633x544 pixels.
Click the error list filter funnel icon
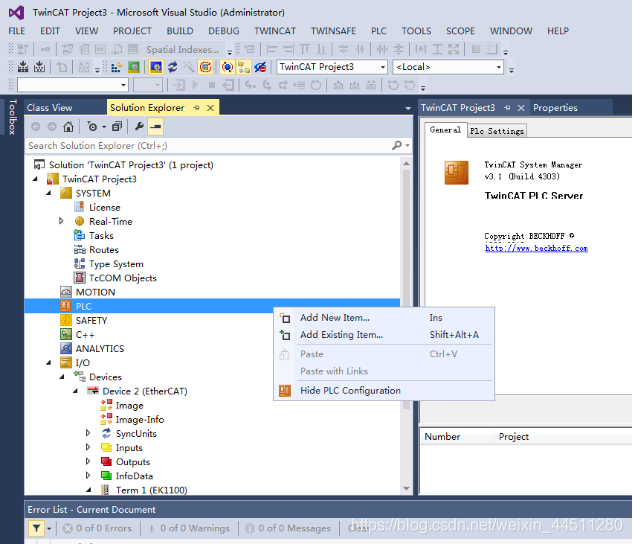pos(36,528)
